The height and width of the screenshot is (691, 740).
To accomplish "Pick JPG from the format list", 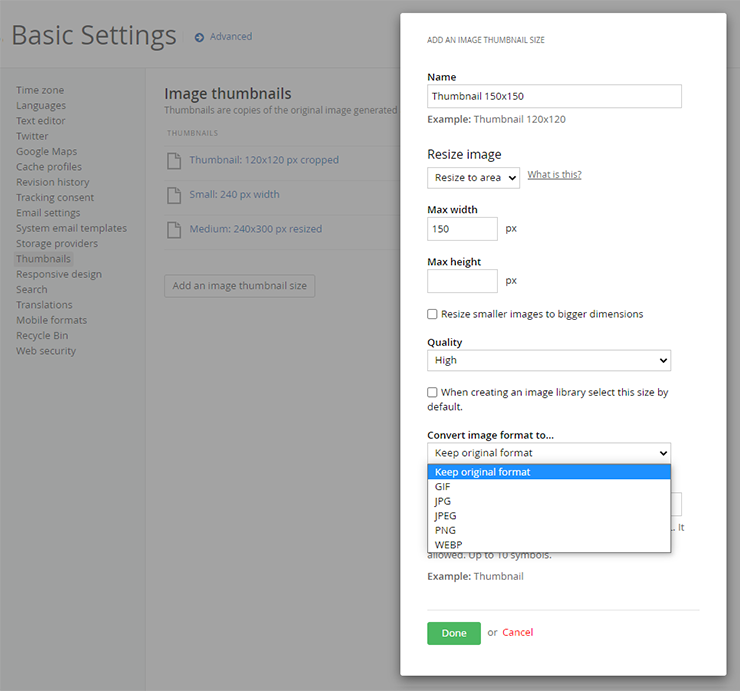I will click(443, 501).
